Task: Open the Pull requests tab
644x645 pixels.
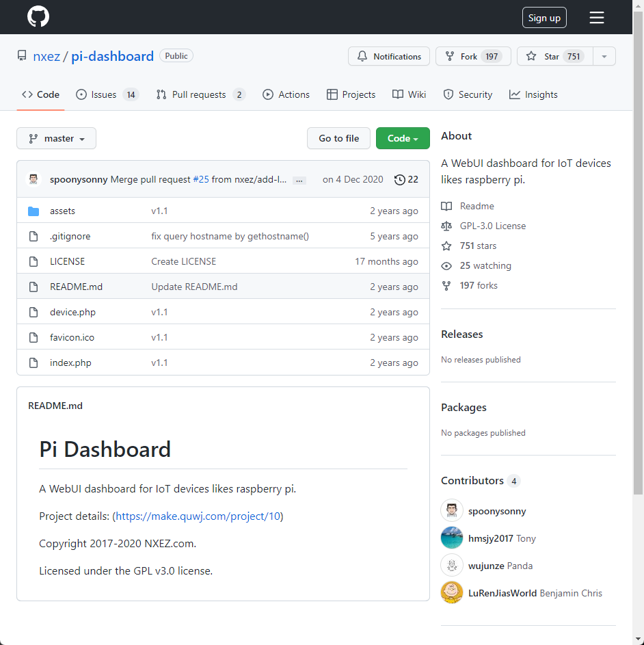Action: click(x=201, y=94)
